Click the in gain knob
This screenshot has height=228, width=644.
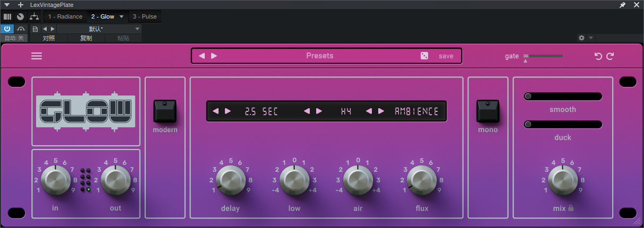[55, 180]
